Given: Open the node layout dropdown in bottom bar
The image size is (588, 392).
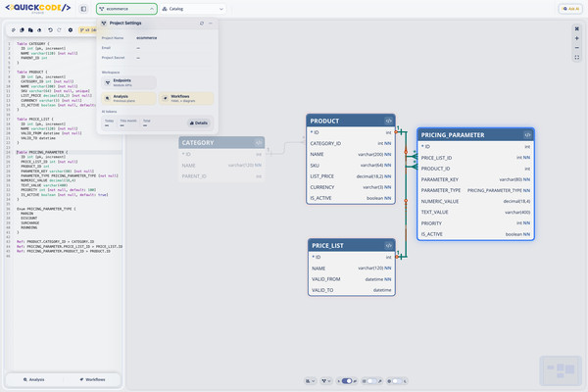Looking at the screenshot, I should click(x=326, y=381).
